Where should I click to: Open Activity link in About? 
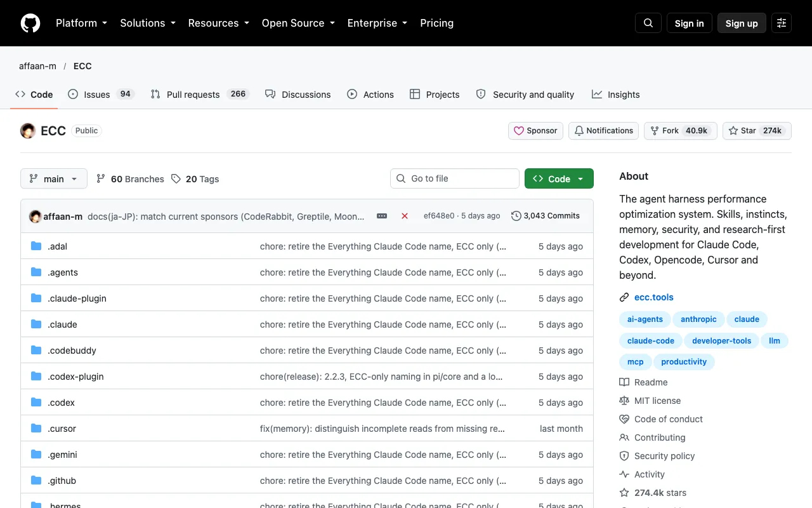pos(643,474)
